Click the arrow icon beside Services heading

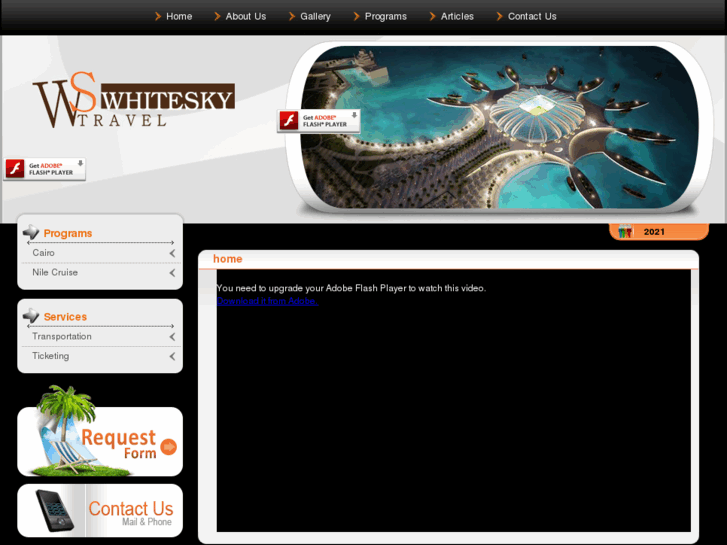pyautogui.click(x=31, y=315)
